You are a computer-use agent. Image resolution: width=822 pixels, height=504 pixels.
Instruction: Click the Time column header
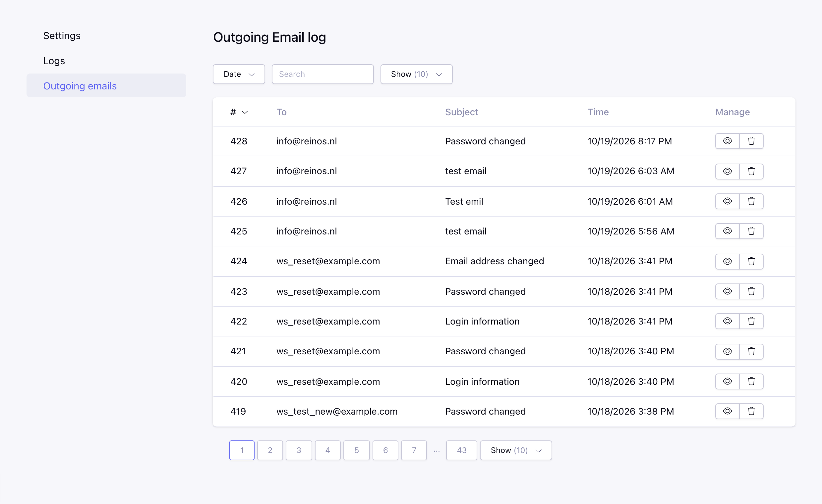click(598, 112)
